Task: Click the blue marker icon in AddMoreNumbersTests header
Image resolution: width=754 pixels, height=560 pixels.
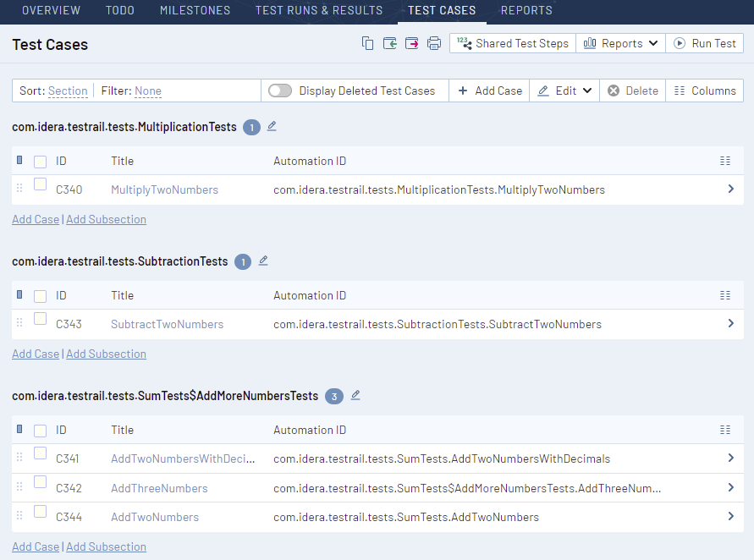Action: tap(19, 429)
